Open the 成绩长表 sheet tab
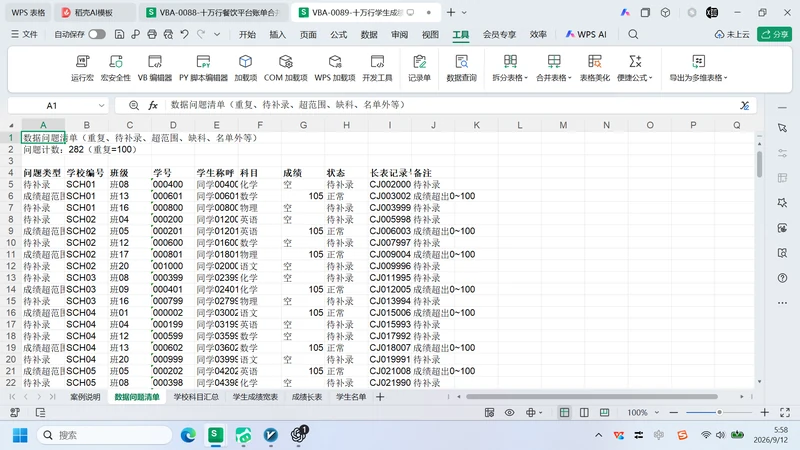Screen dimensions: 800x450 pos(307,397)
